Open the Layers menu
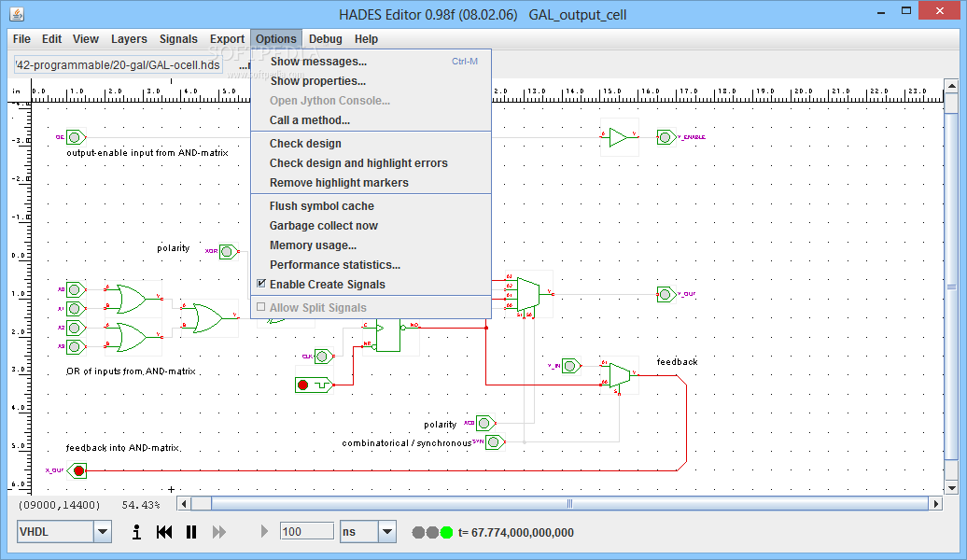Viewport: 967px width, 560px height. pyautogui.click(x=129, y=39)
